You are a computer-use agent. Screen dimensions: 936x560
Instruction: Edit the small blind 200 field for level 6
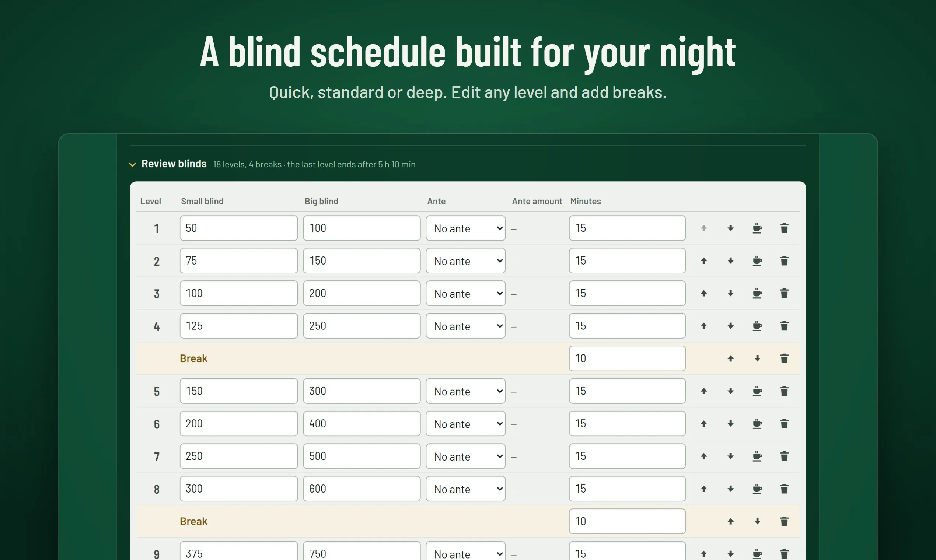click(x=238, y=423)
